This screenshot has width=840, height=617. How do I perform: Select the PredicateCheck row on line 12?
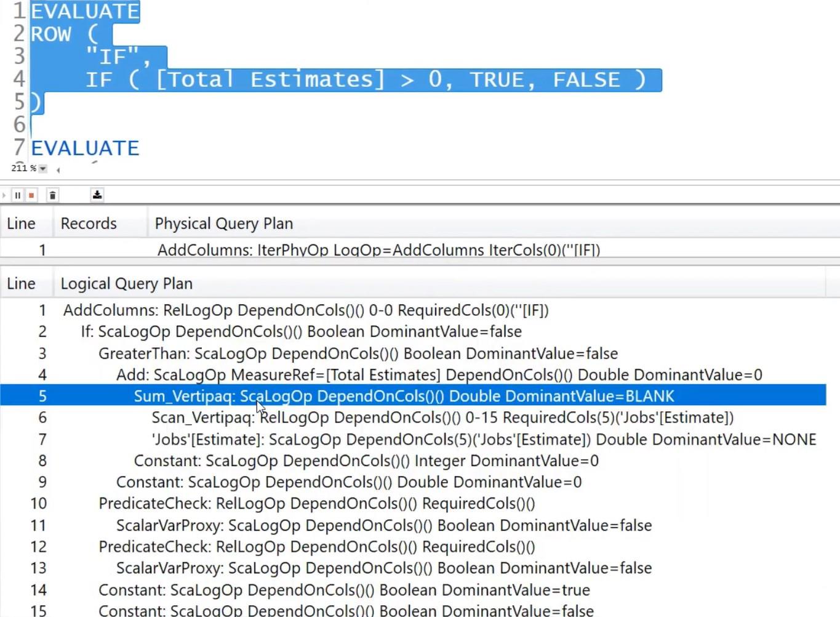(x=413, y=547)
